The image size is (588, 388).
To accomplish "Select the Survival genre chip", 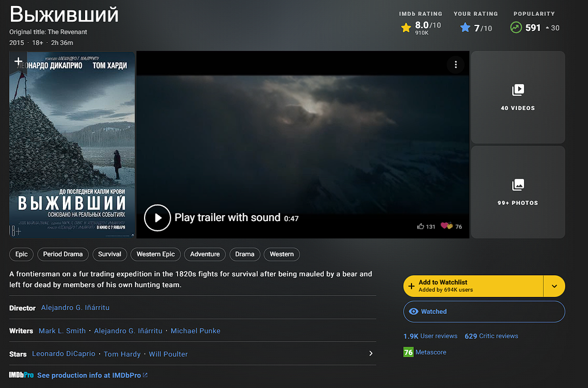I will click(x=109, y=254).
